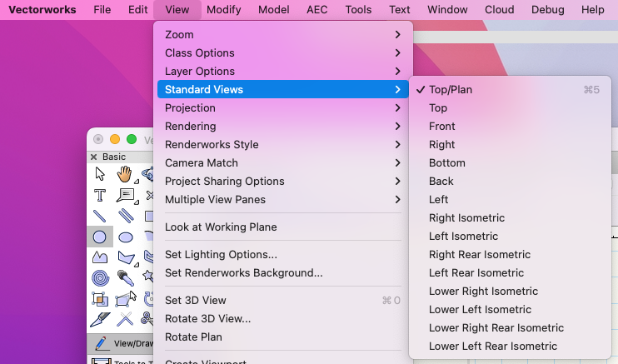618x364 pixels.
Task: Select the Eyedropper tool
Action: (125, 277)
